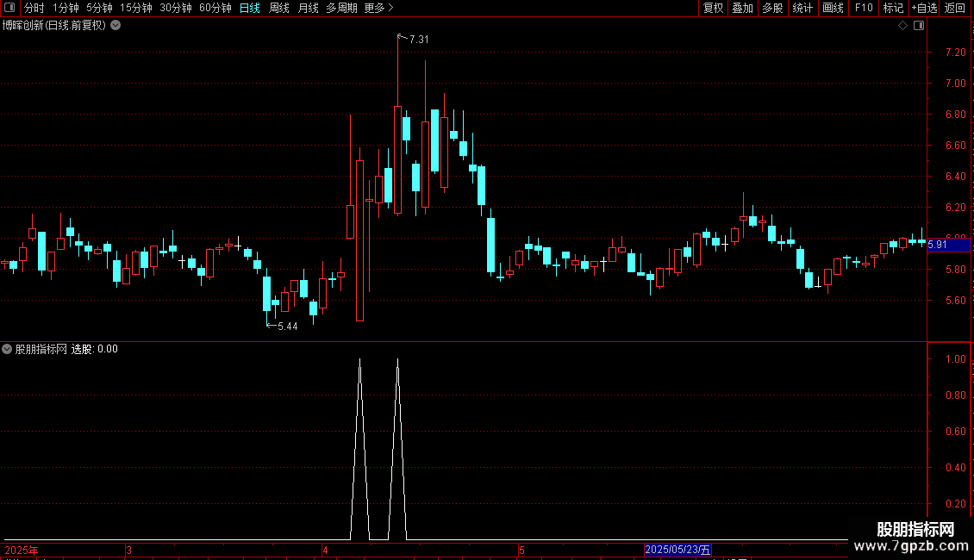Click month 4 marker on time axis
This screenshot has width=974, height=560.
click(x=325, y=550)
